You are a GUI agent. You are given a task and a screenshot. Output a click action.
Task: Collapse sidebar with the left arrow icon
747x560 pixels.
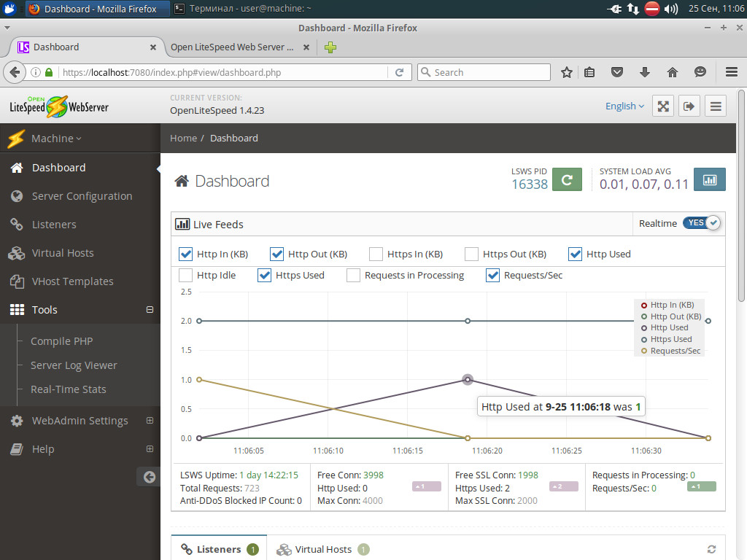(149, 477)
